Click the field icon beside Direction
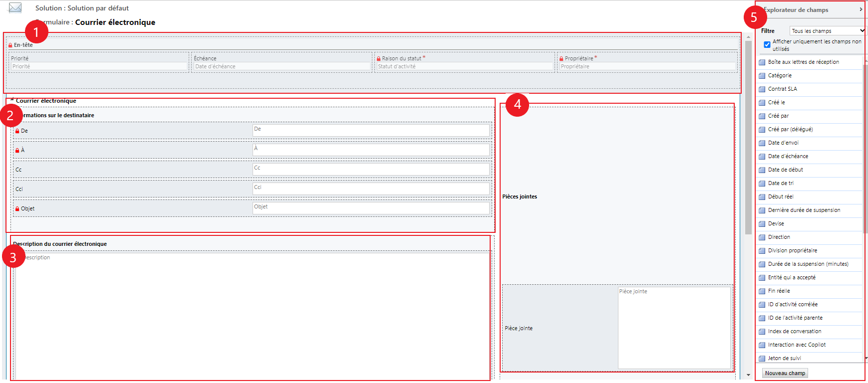This screenshot has width=868, height=383. (x=762, y=237)
